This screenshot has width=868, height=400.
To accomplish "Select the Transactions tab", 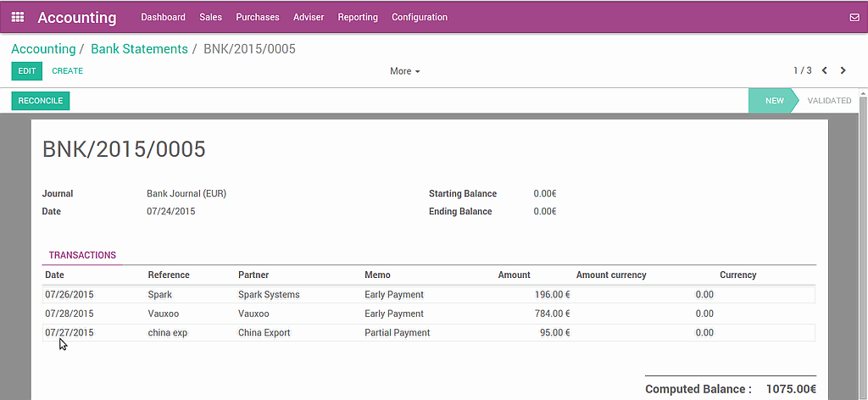I will pos(82,255).
